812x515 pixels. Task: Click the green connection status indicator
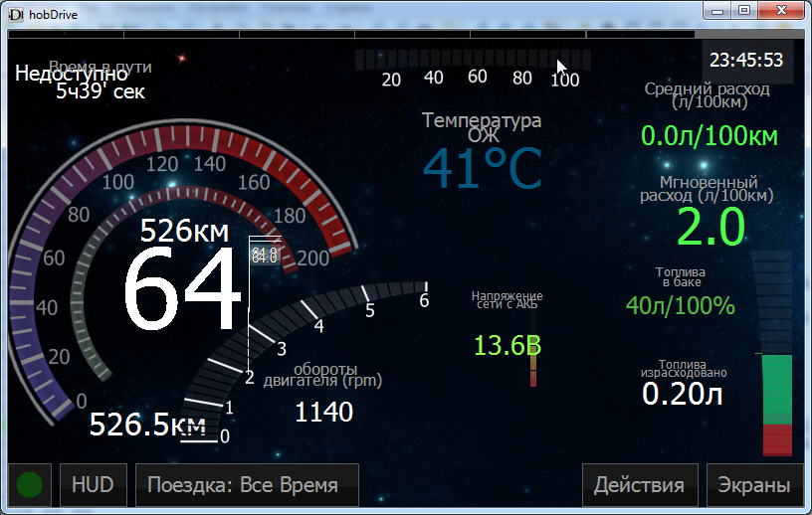click(x=30, y=485)
